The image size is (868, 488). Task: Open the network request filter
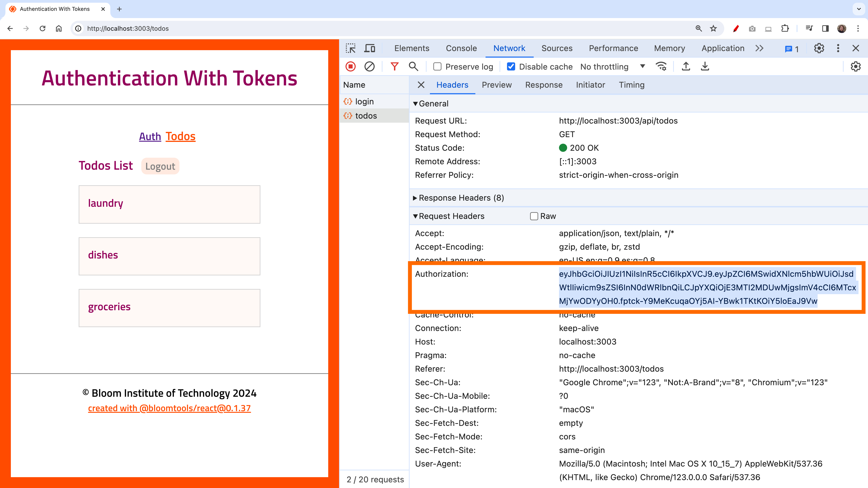[395, 66]
